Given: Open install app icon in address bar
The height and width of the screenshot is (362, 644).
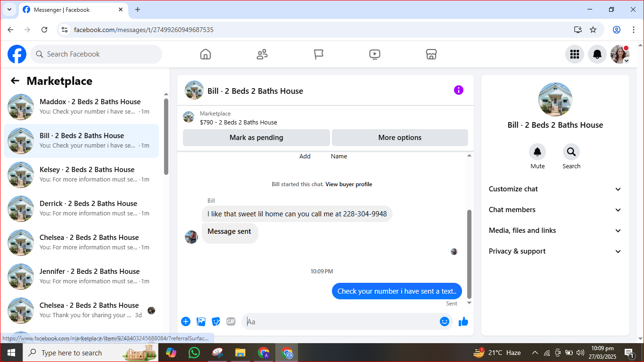Looking at the screenshot, I should (578, 30).
